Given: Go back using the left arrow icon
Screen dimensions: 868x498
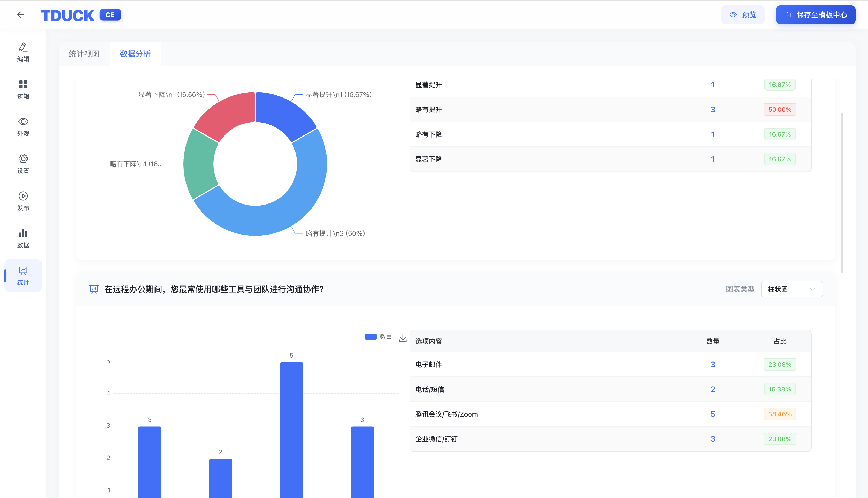Looking at the screenshot, I should point(21,15).
